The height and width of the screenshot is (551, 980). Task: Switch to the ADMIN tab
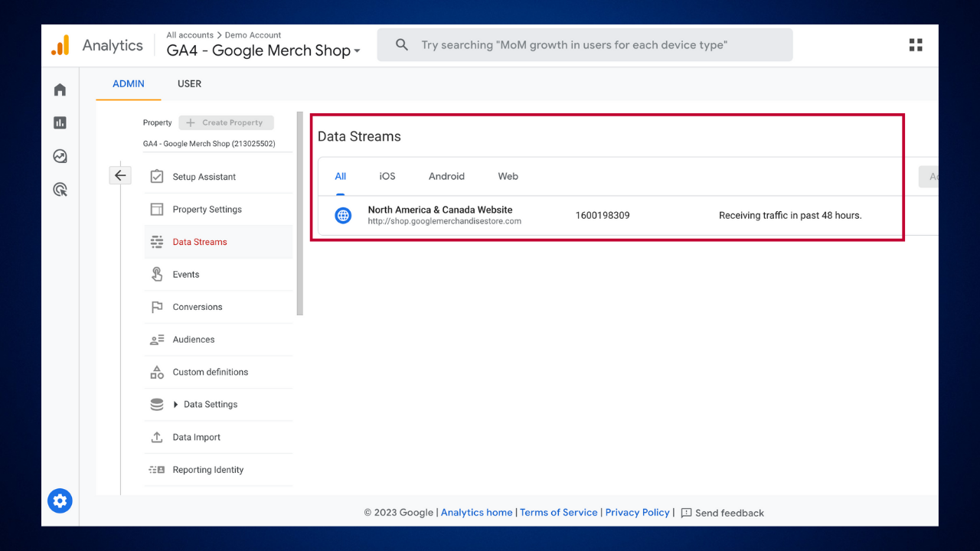(129, 84)
